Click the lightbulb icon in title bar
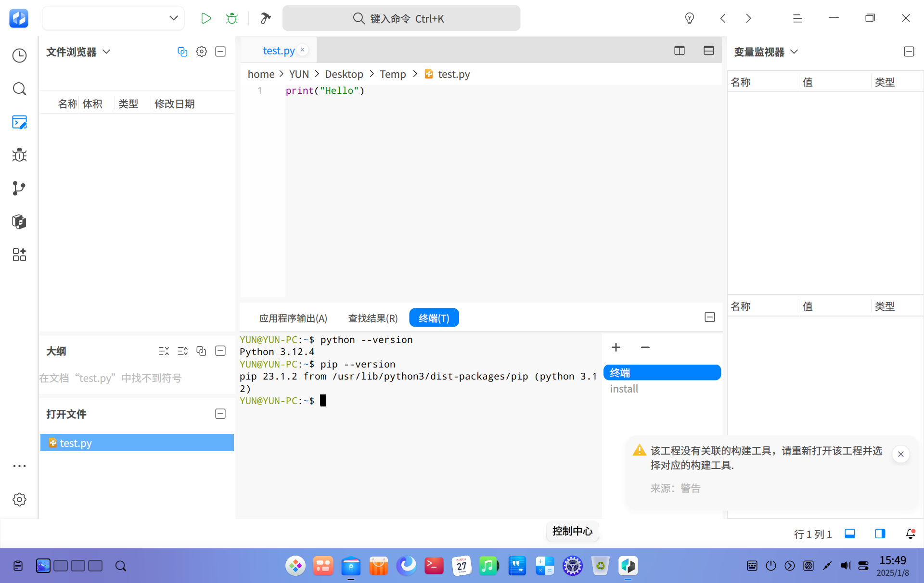924x583 pixels. (690, 18)
